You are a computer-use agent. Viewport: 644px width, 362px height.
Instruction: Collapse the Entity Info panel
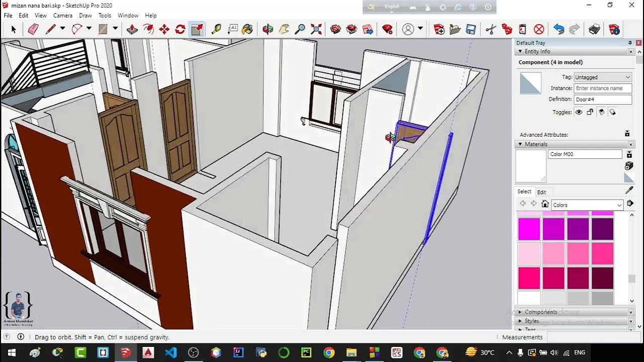[x=520, y=51]
